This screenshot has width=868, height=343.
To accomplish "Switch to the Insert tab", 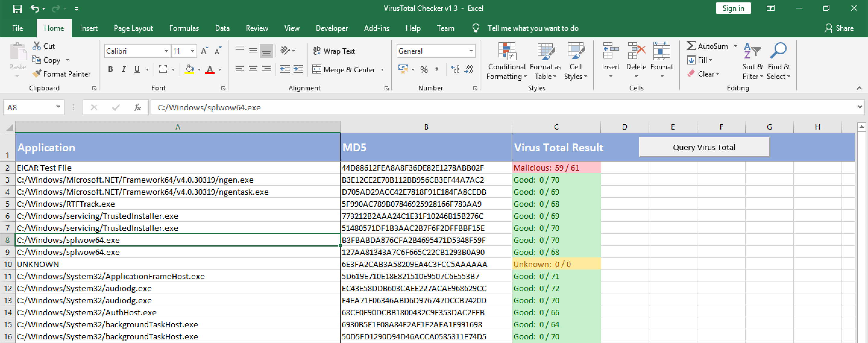I will pos(89,28).
